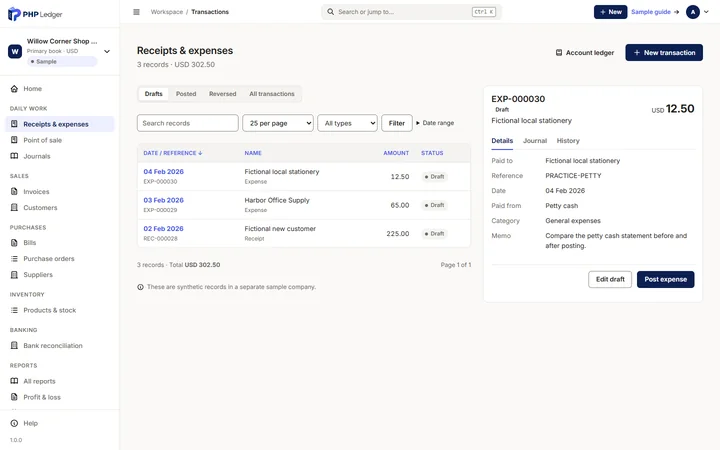Open the 04 Feb 2026 record link
This screenshot has width=720, height=450.
(163, 172)
